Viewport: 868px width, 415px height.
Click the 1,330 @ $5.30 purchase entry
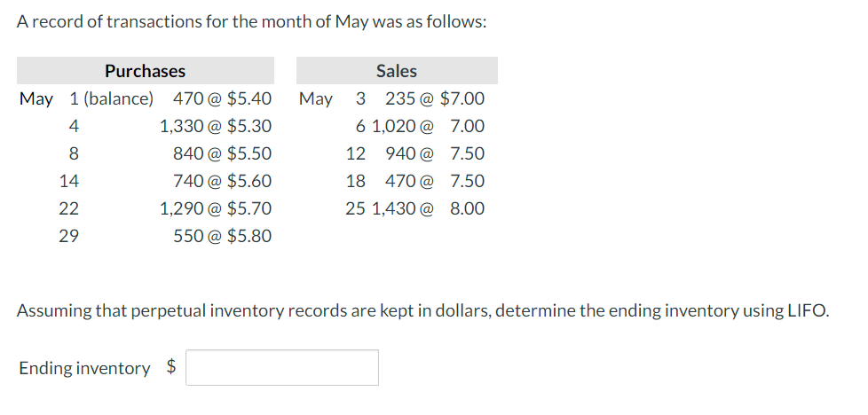(x=215, y=126)
